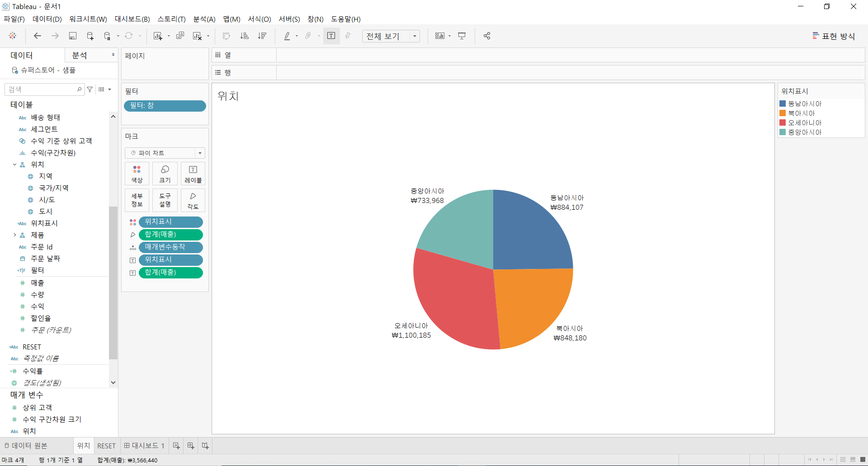The image size is (868, 466).
Task: Click the new worksheet toolbar icon
Action: 157,36
